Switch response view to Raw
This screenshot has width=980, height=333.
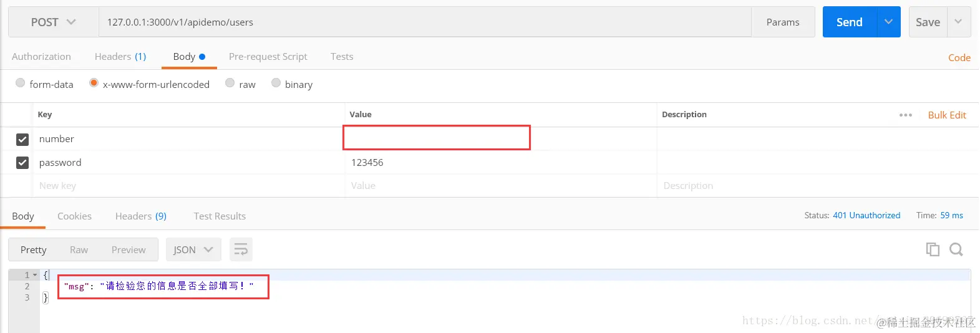coord(79,249)
